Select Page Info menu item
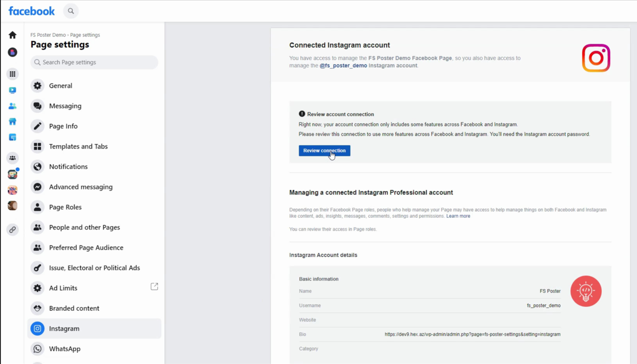The width and height of the screenshot is (637, 364). 94,126
